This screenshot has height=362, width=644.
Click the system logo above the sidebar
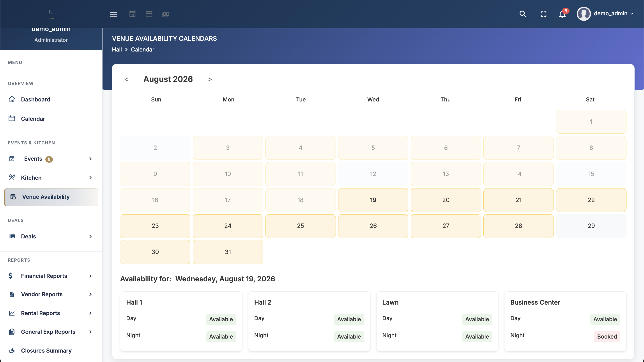51,14
